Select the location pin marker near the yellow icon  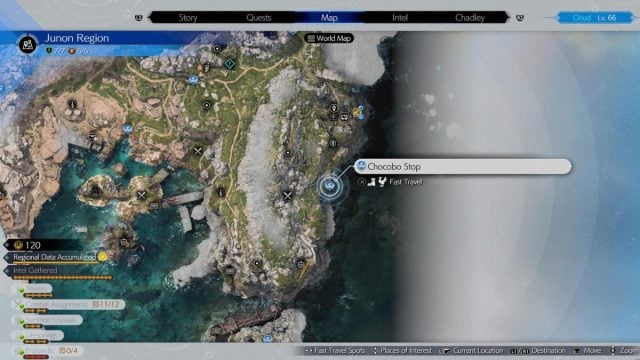pyautogui.click(x=334, y=108)
